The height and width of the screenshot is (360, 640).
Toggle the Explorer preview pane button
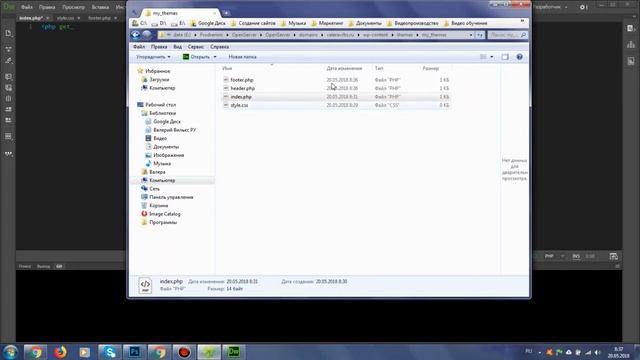click(x=505, y=57)
